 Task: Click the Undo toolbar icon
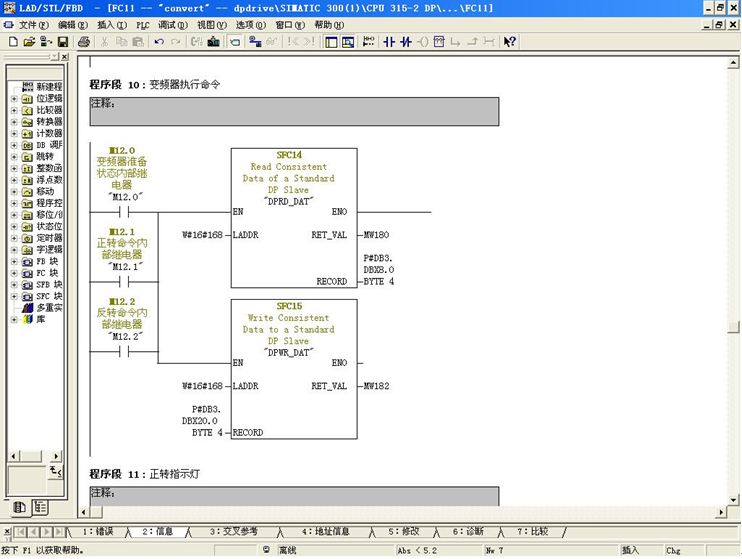click(x=159, y=42)
